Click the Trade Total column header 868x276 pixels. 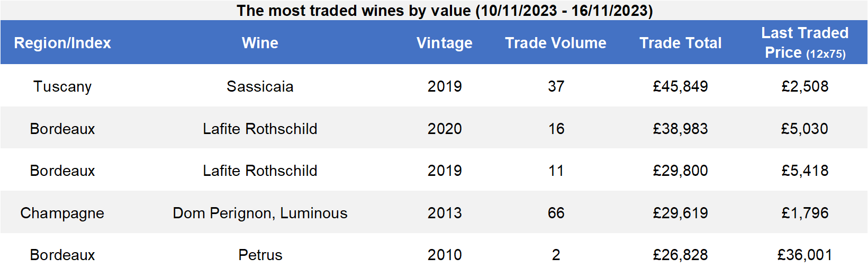[x=681, y=43]
